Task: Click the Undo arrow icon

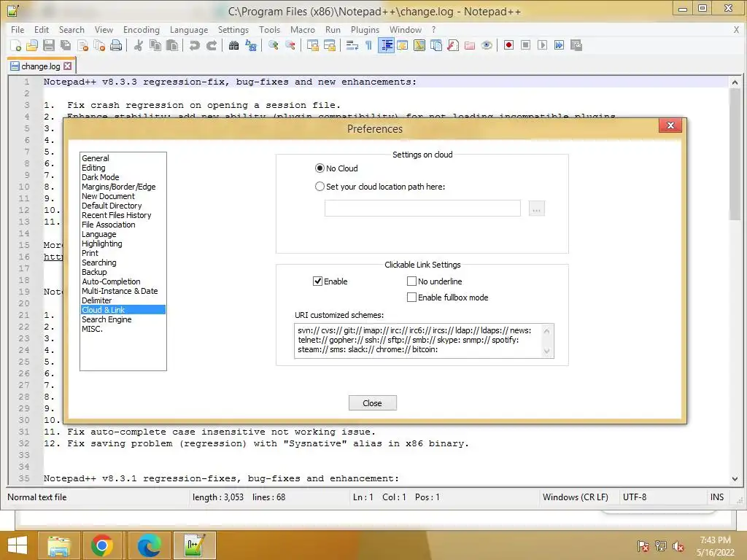Action: tap(194, 45)
